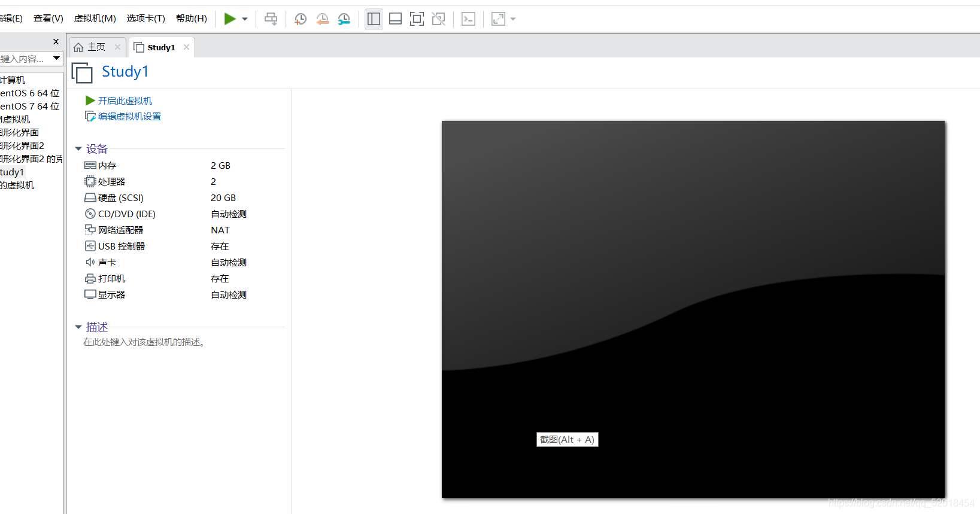Click the processor icon
The image size is (980, 514).
(x=90, y=181)
